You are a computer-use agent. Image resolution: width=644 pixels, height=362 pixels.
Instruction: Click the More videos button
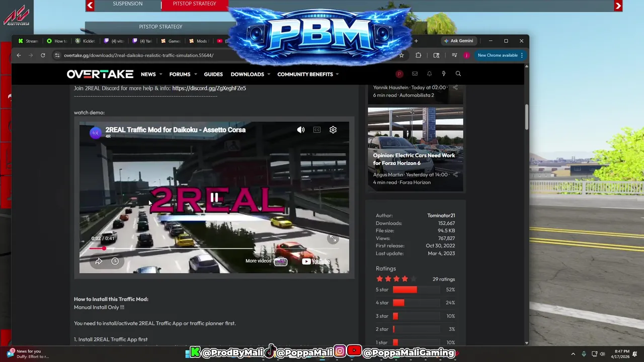coord(266,261)
